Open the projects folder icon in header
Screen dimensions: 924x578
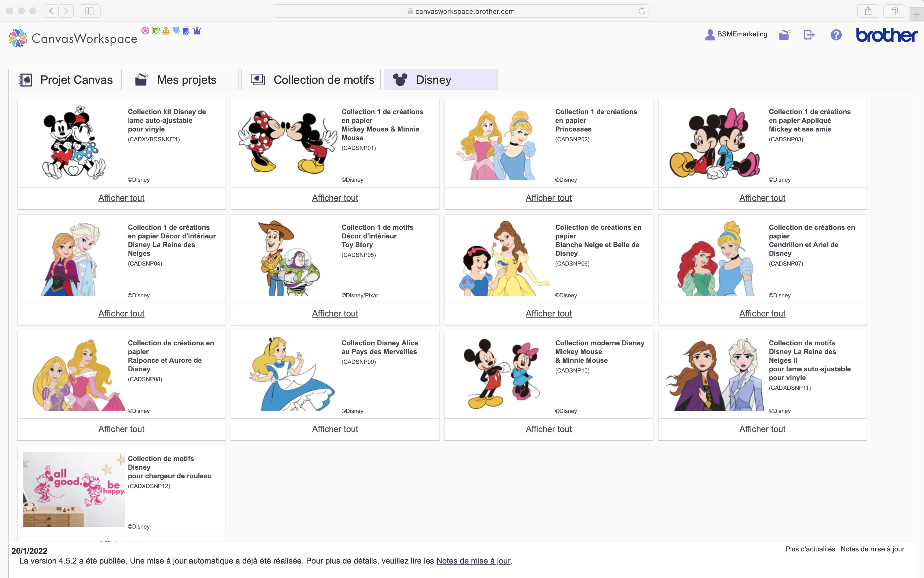(x=784, y=35)
